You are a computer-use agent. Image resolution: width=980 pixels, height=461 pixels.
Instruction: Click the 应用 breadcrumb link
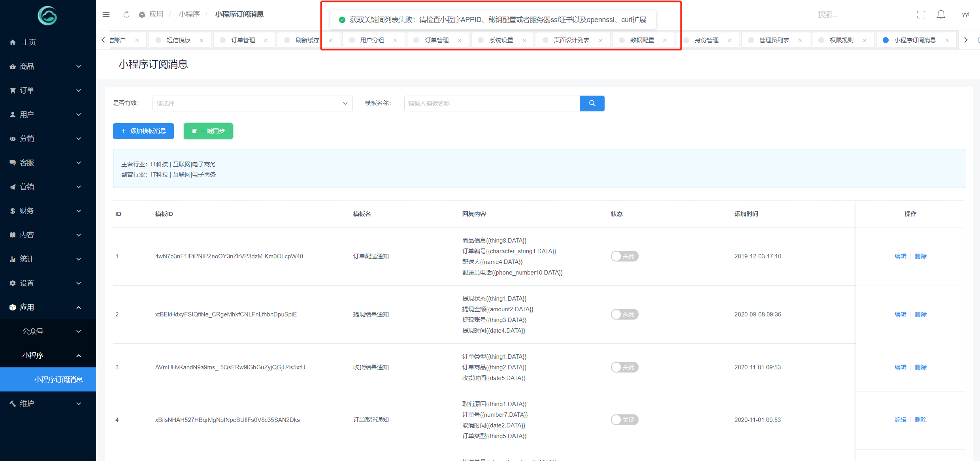[x=156, y=15]
